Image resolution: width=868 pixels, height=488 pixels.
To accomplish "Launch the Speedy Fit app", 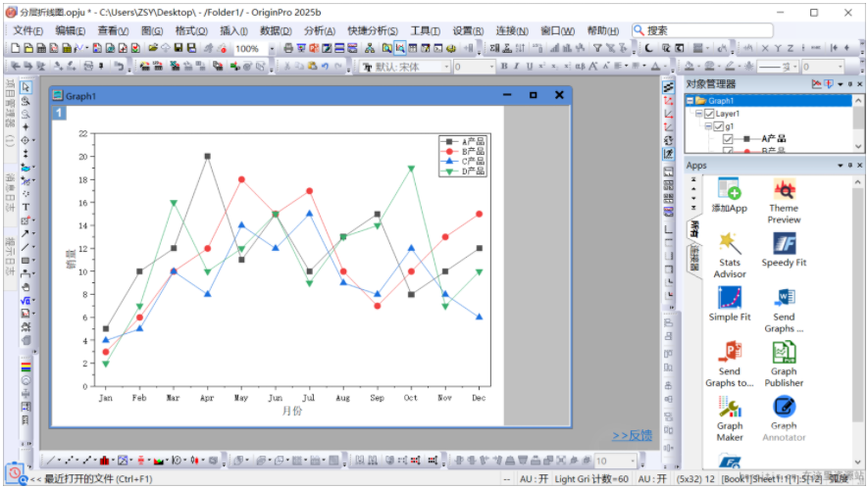I will (784, 250).
